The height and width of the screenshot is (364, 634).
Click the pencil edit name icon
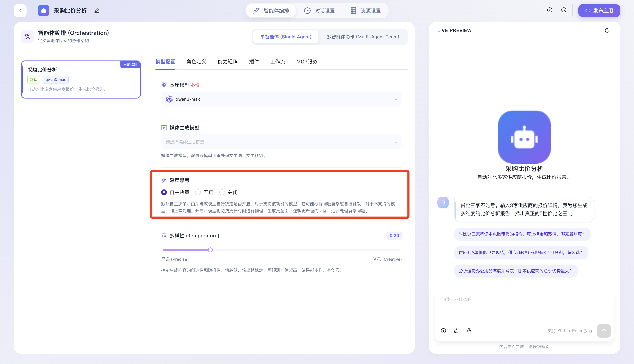point(97,10)
